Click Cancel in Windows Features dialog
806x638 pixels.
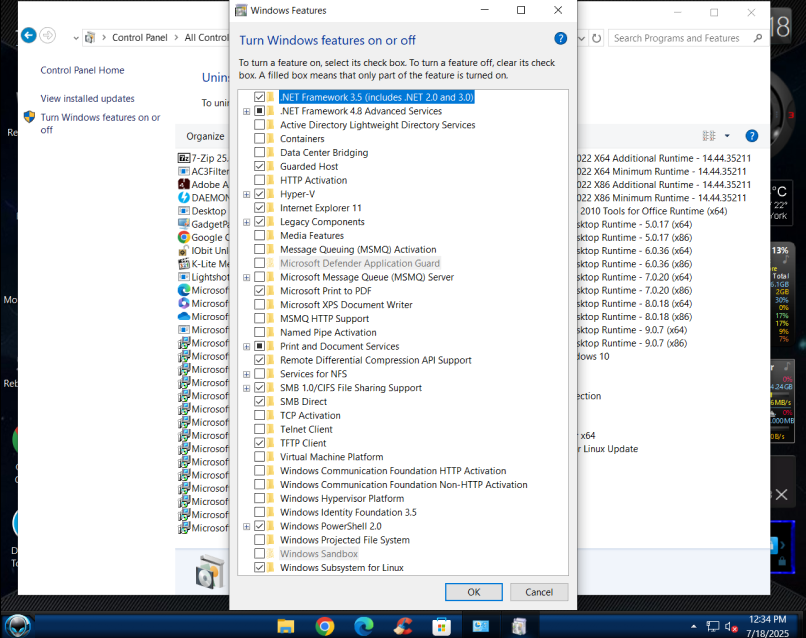click(539, 592)
